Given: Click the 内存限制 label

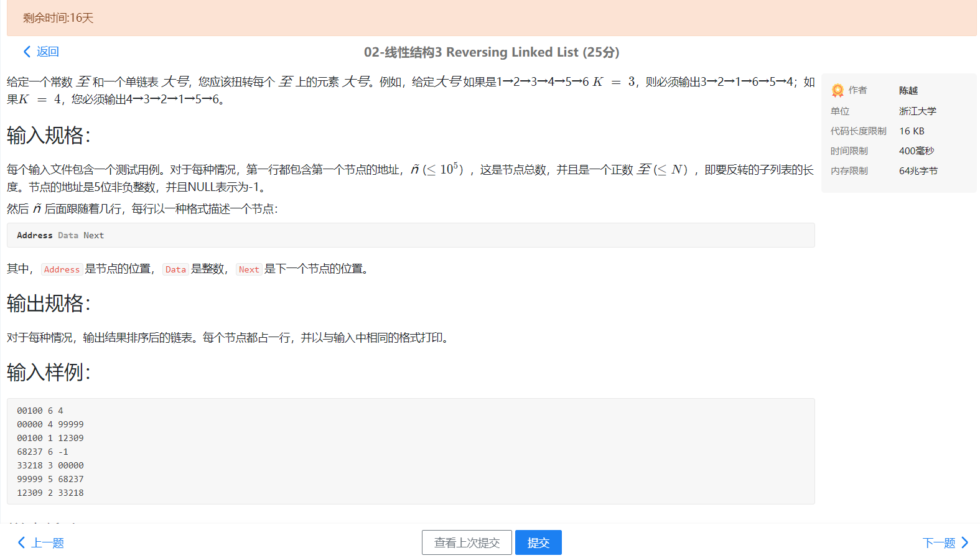Looking at the screenshot, I should click(849, 171).
